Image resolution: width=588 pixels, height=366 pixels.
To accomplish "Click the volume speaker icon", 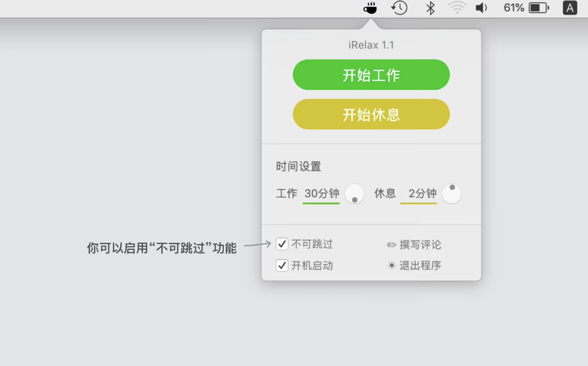I will click(x=481, y=8).
